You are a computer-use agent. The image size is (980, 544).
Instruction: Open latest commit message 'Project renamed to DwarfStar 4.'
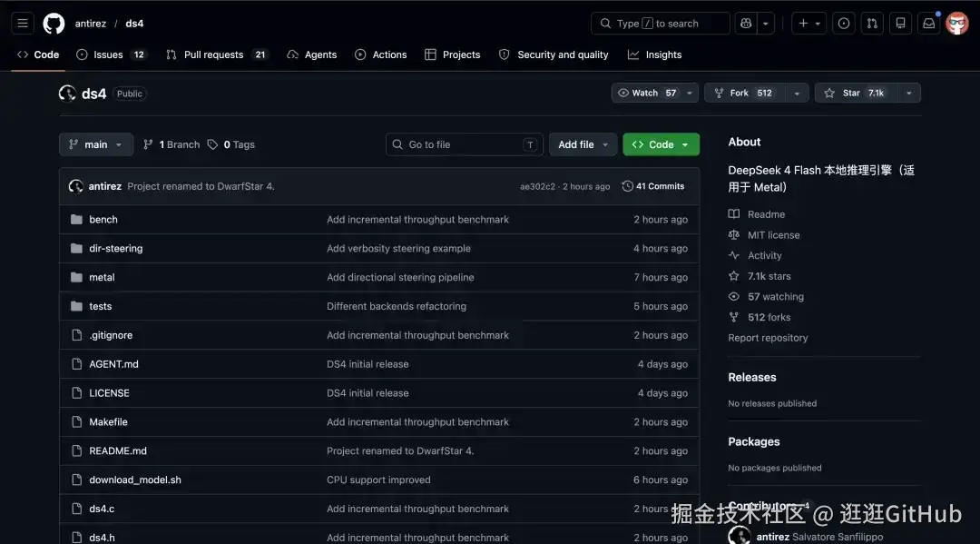tap(201, 186)
